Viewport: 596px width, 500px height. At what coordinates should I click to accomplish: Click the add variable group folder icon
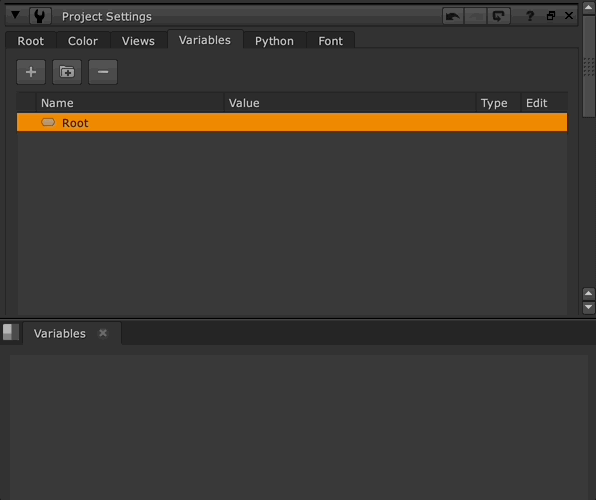67,72
